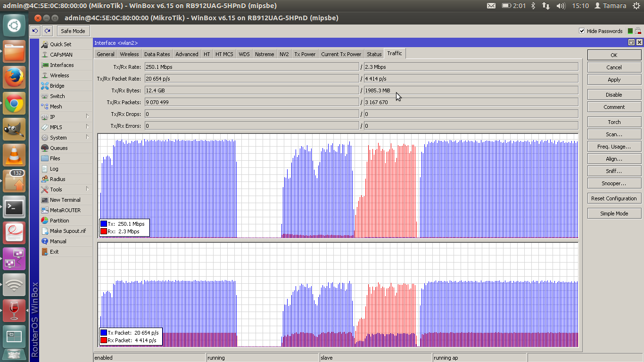The width and height of the screenshot is (644, 362).
Task: Click the Freq. Usage... button
Action: tap(614, 147)
